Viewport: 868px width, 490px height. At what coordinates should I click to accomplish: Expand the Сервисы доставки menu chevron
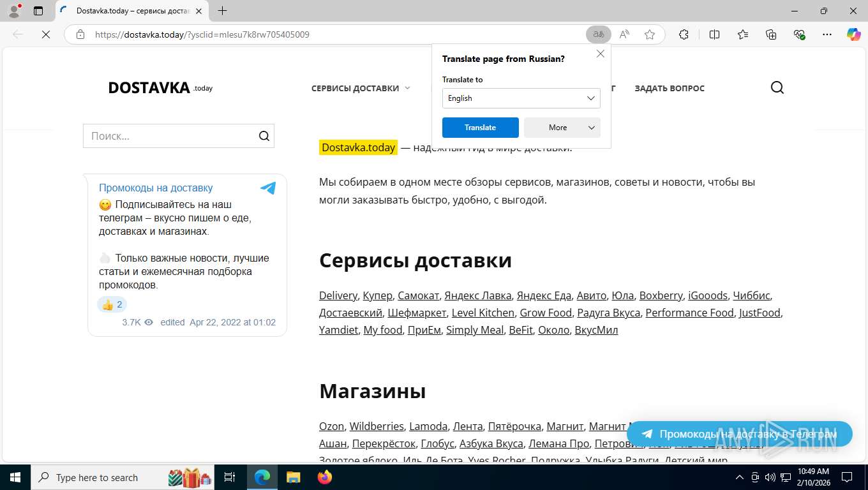(407, 88)
